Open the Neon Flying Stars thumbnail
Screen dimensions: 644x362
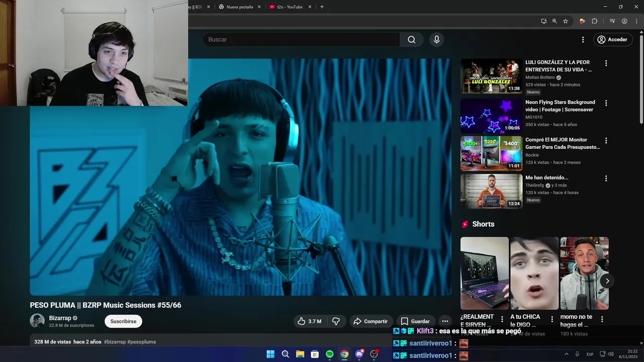pyautogui.click(x=492, y=116)
